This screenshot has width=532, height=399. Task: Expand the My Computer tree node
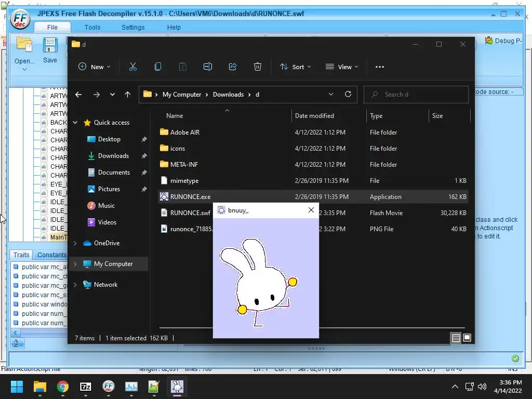tap(75, 264)
